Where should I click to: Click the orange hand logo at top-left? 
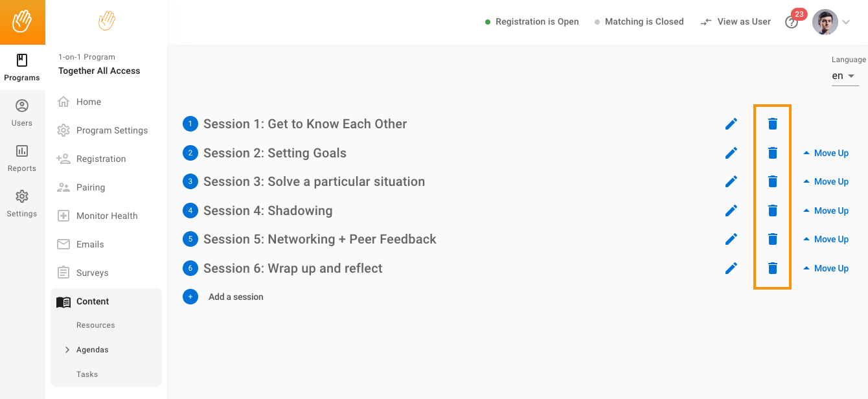pos(23,22)
